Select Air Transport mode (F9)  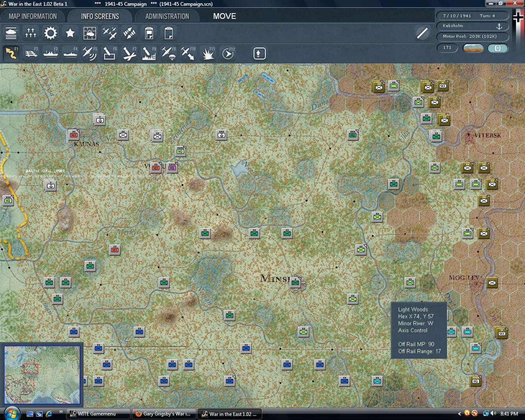point(169,53)
